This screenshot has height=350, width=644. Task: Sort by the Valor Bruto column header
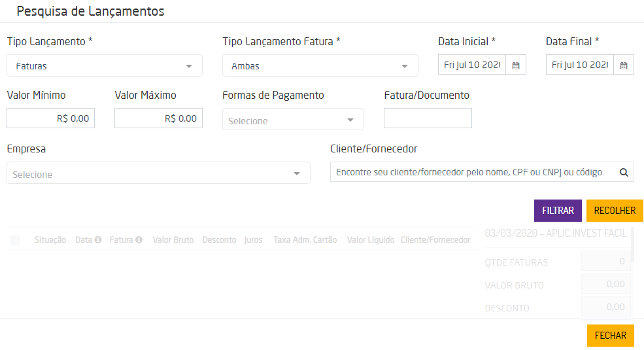pyautogui.click(x=173, y=240)
